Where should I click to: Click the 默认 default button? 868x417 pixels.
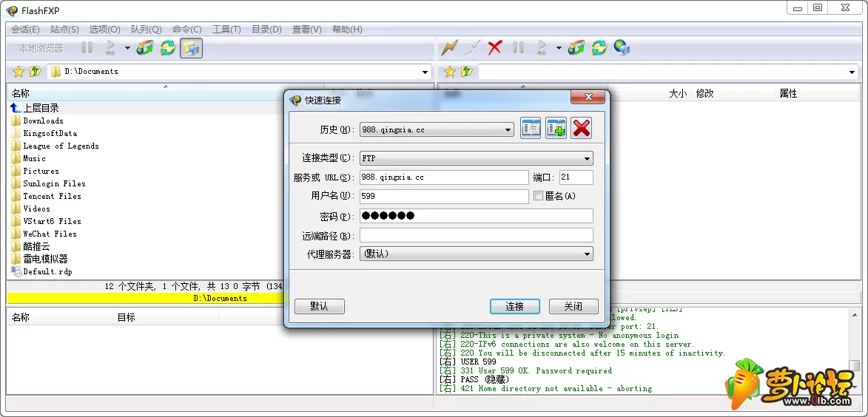click(320, 306)
